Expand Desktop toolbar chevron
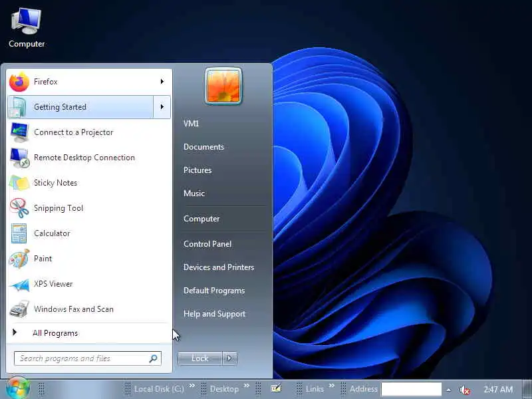Image resolution: width=532 pixels, height=399 pixels. tap(247, 386)
